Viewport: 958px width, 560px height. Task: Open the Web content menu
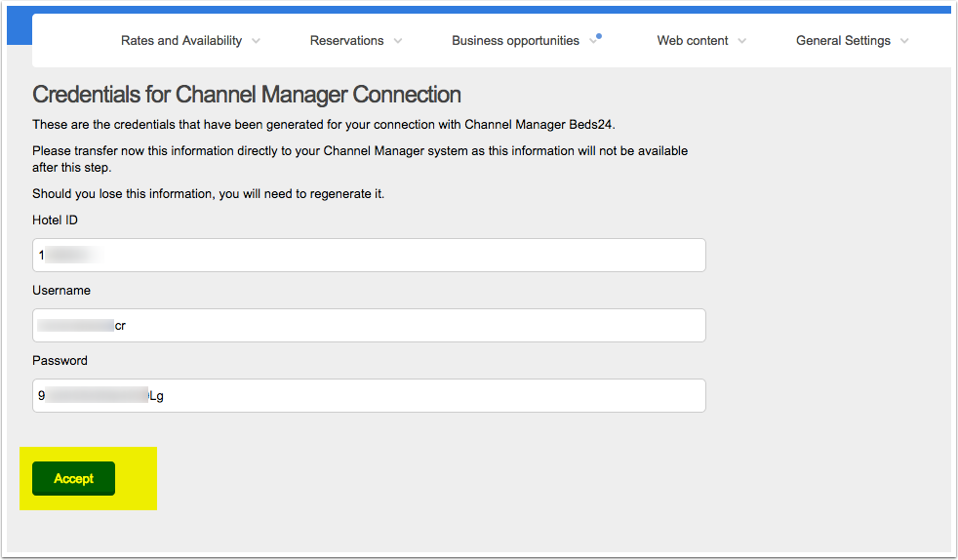click(x=693, y=41)
